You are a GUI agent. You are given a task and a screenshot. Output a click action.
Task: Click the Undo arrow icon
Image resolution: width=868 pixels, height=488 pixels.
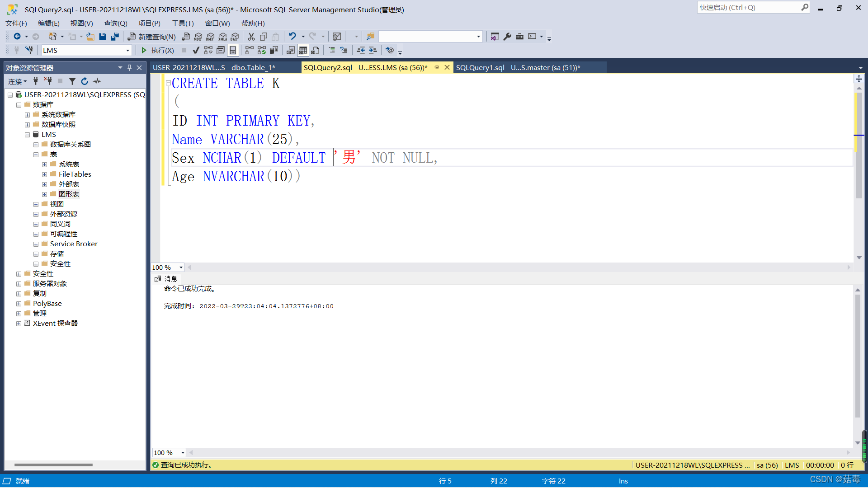click(x=292, y=37)
